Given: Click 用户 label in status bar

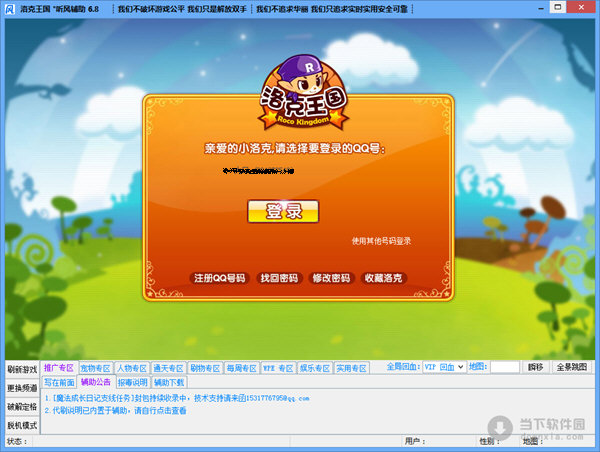Looking at the screenshot, I should [x=415, y=441].
